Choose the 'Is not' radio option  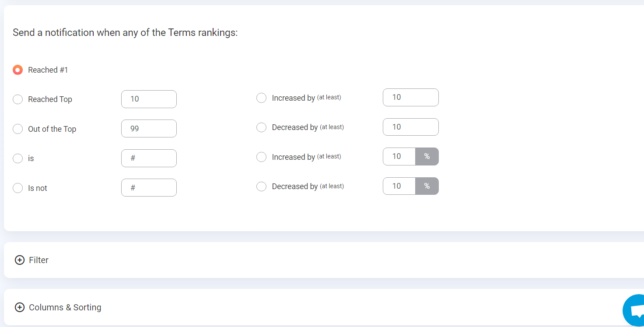click(x=17, y=188)
